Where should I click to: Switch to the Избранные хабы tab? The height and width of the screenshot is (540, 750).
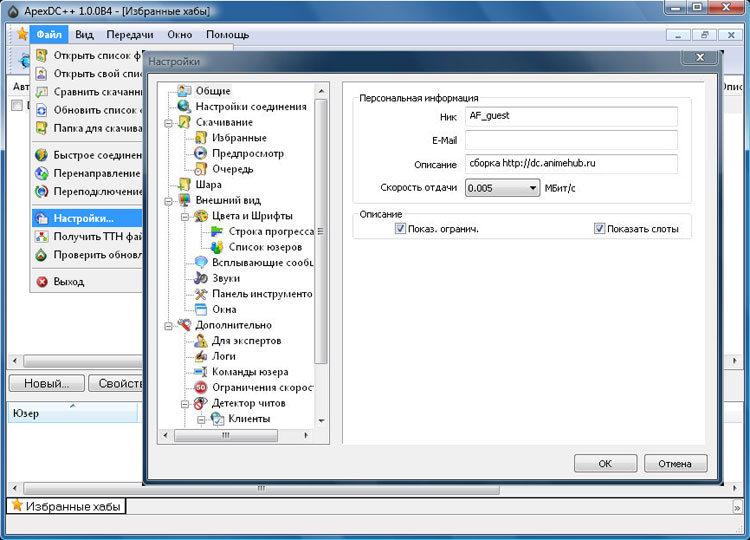tap(66, 506)
